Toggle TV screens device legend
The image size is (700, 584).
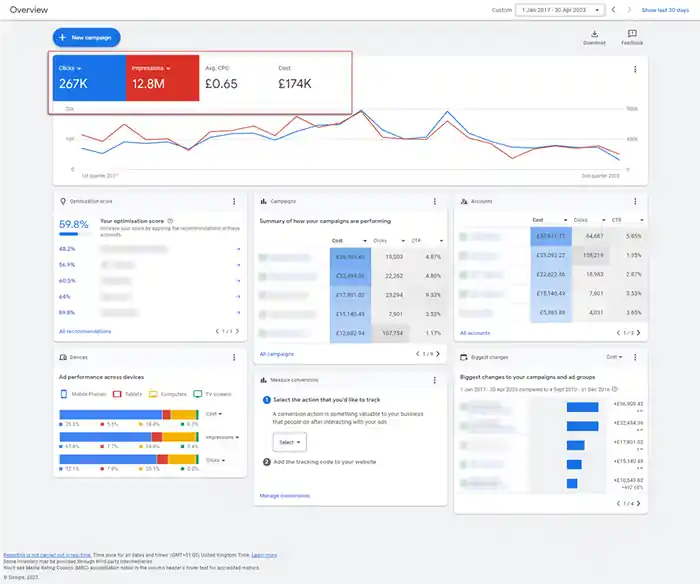pos(212,394)
